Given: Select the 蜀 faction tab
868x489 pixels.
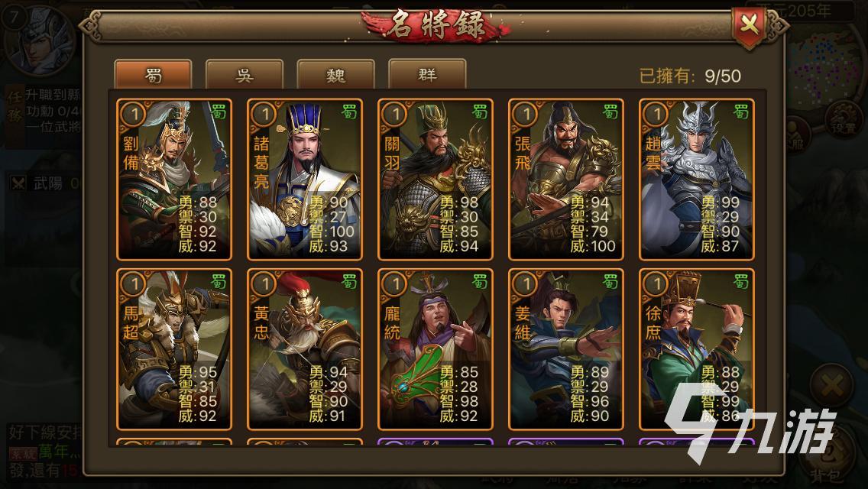Looking at the screenshot, I should [153, 74].
